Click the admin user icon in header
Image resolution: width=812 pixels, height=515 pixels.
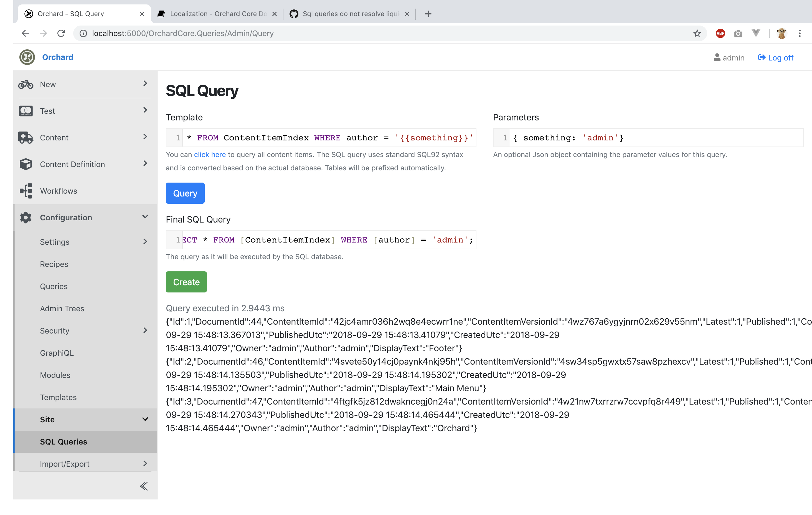pyautogui.click(x=717, y=57)
